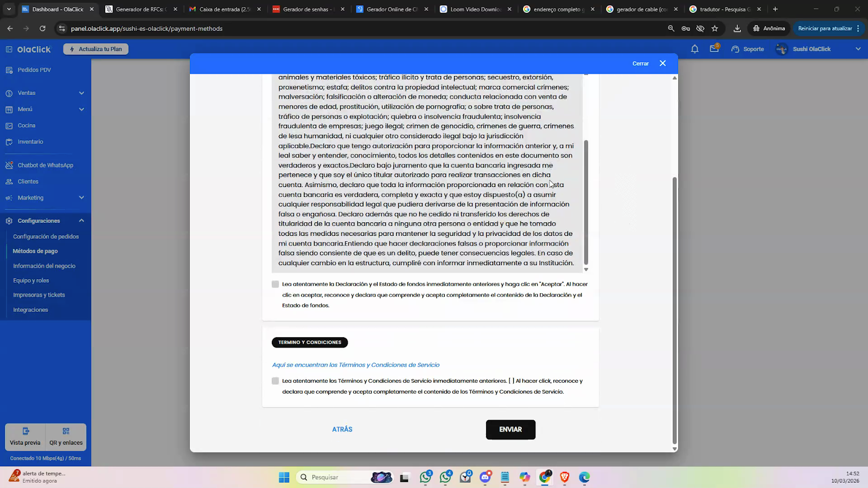Open Chatbot de WhatsApp from sidebar
Image resolution: width=868 pixels, height=488 pixels.
[45, 165]
